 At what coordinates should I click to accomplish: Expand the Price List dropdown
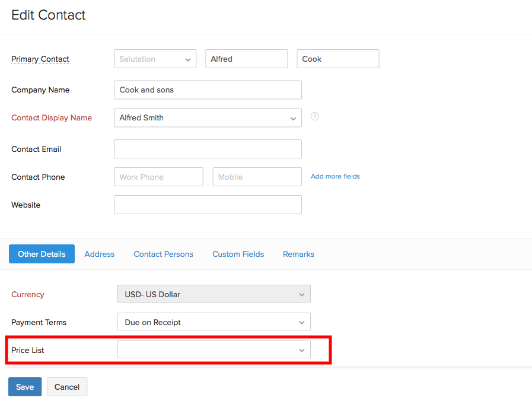(214, 350)
